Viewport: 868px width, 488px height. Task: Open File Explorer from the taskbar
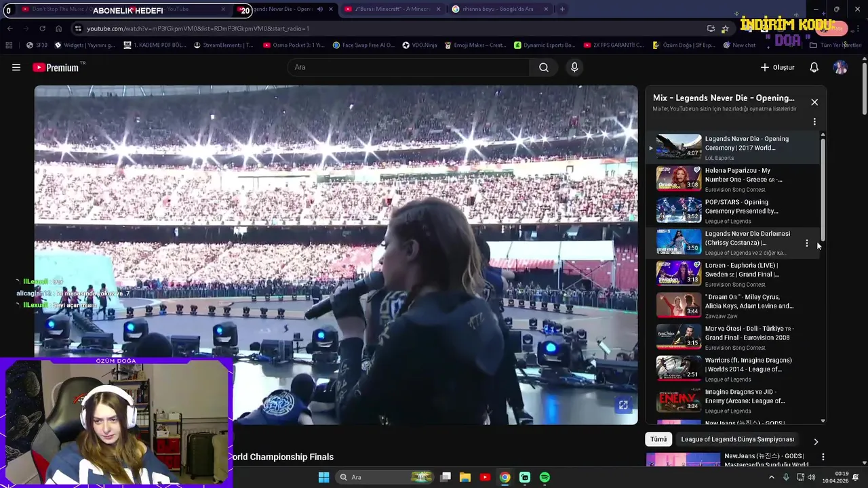click(465, 477)
